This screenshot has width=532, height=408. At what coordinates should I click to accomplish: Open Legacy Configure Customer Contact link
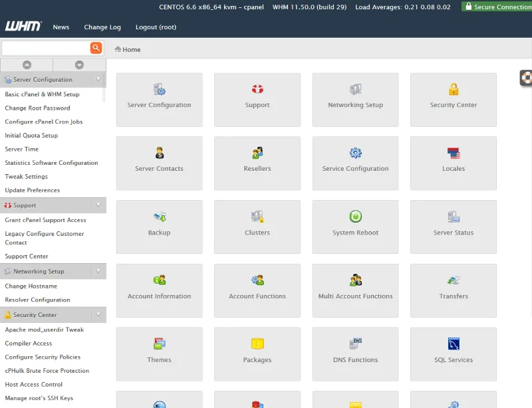pyautogui.click(x=45, y=238)
